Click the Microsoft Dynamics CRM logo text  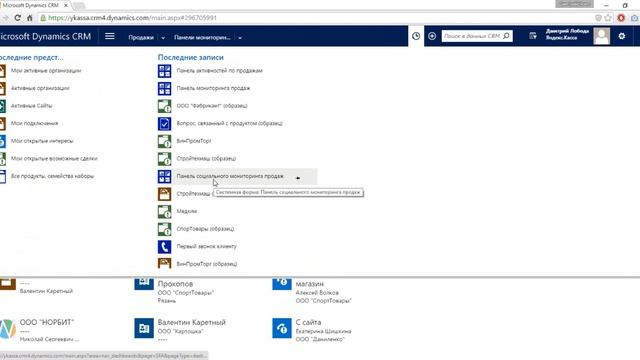pos(45,36)
